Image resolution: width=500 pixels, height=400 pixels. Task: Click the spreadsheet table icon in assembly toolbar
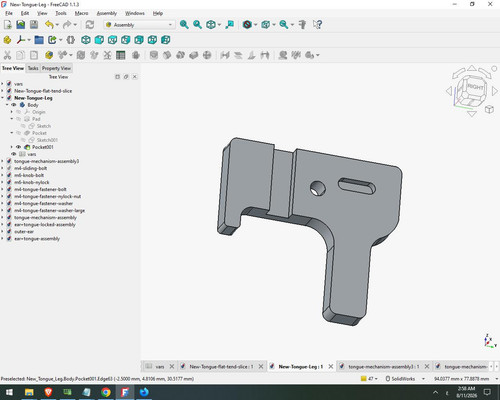pyautogui.click(x=121, y=55)
